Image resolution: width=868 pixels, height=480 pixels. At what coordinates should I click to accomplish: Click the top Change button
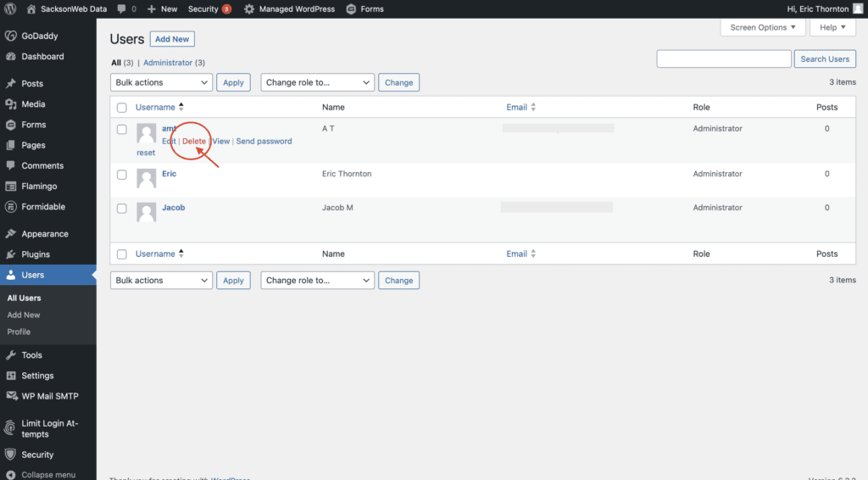point(398,82)
